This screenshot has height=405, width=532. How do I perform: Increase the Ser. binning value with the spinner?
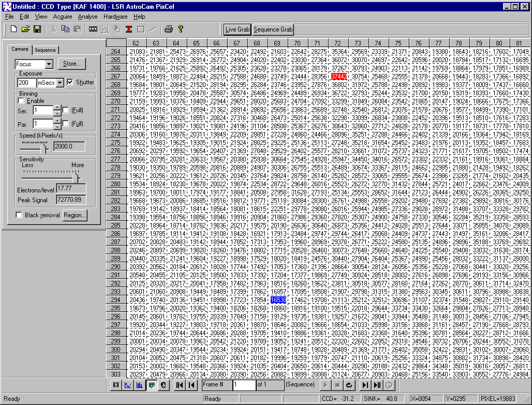pyautogui.click(x=57, y=108)
